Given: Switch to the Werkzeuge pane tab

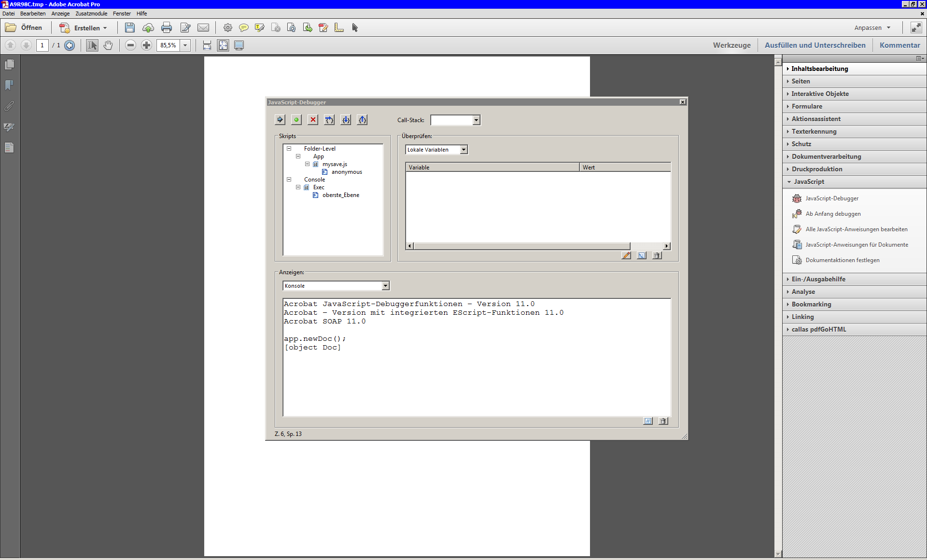Looking at the screenshot, I should tap(731, 45).
